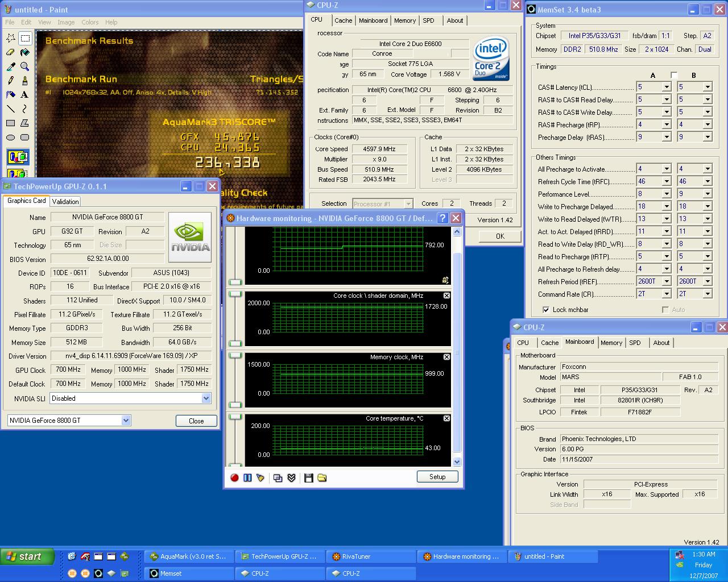The image size is (728, 582).
Task: Click the save floppy icon in Hardware monitoring
Action: tap(309, 477)
